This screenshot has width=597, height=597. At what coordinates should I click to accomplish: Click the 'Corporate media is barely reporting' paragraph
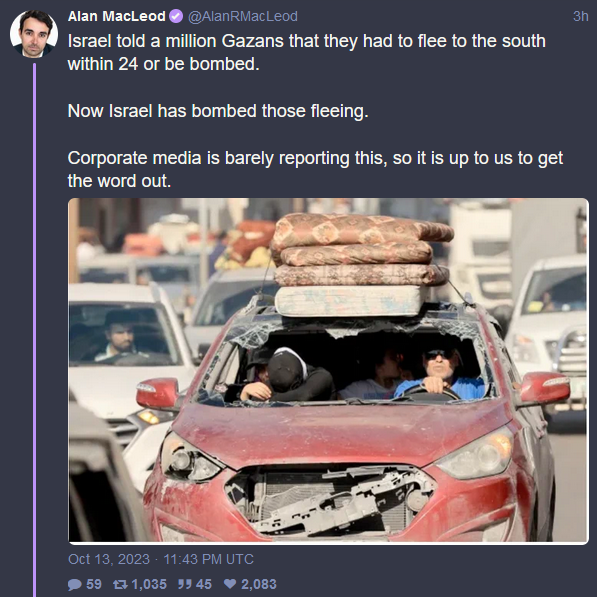tap(315, 169)
